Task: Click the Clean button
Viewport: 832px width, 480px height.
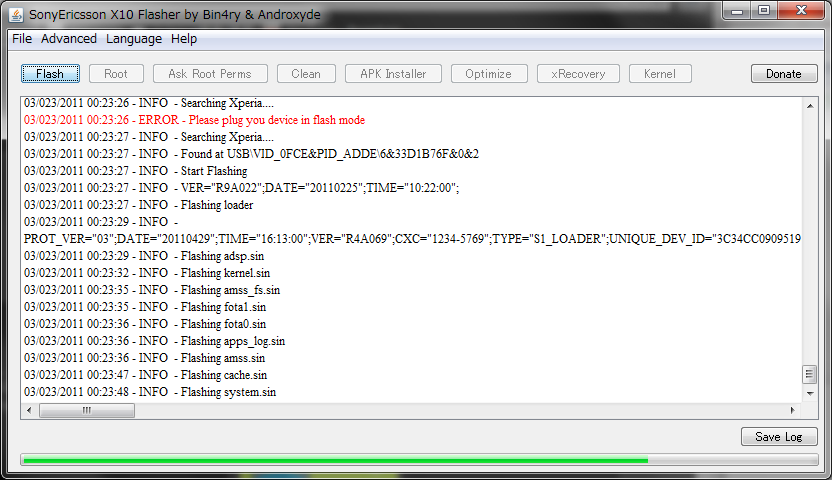Action: (306, 74)
